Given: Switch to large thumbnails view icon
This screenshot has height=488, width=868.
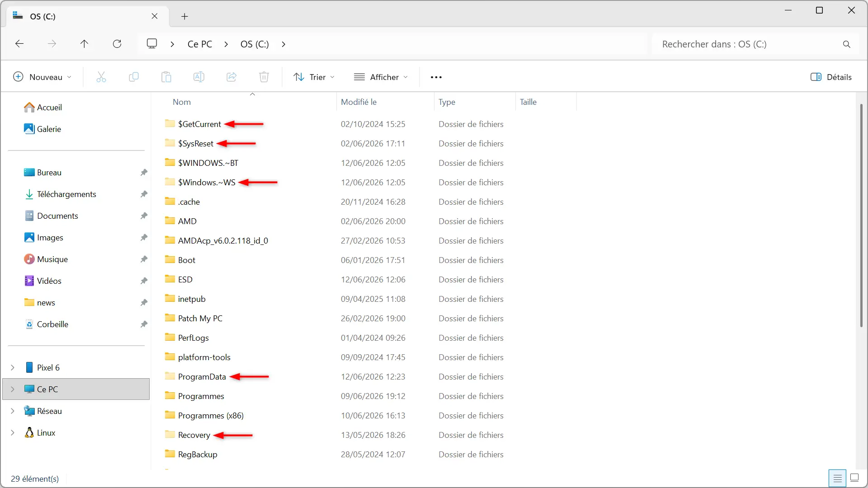Looking at the screenshot, I should [x=854, y=478].
